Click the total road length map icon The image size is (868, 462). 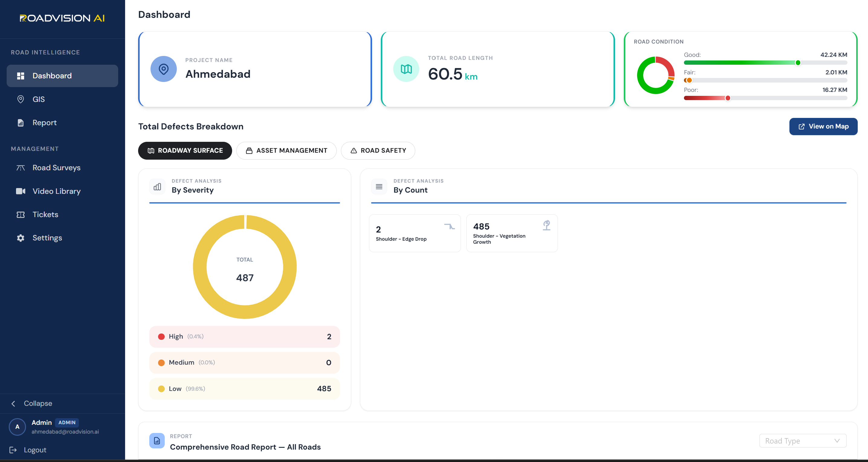click(406, 69)
